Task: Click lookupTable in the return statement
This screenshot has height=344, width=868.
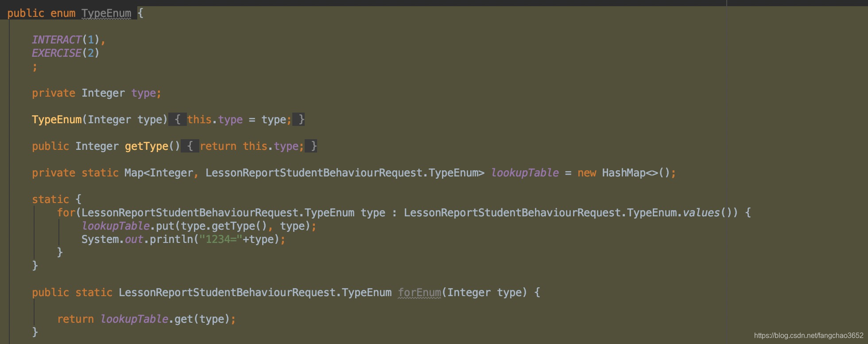Action: pyautogui.click(x=134, y=319)
